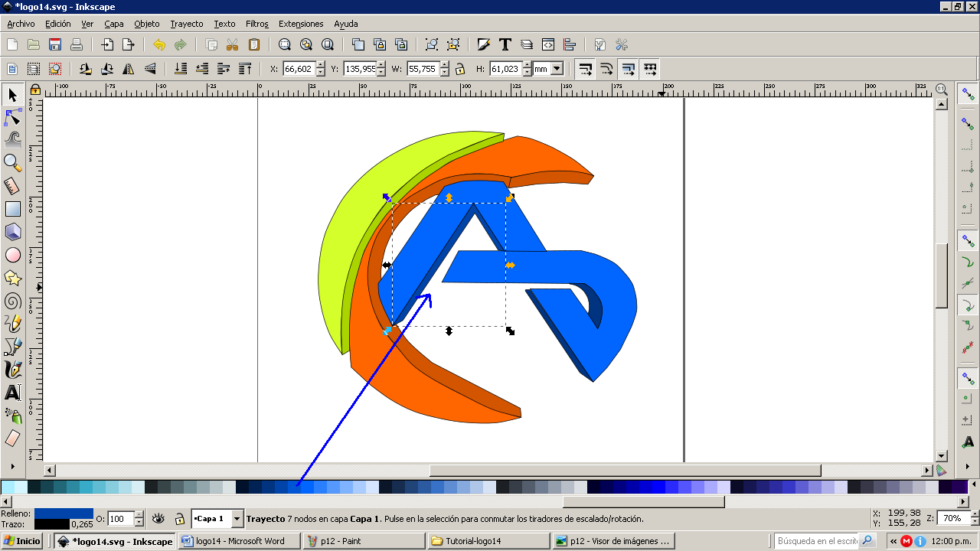Image resolution: width=980 pixels, height=551 pixels.
Task: Zoom to fit drawing
Action: coord(306,44)
